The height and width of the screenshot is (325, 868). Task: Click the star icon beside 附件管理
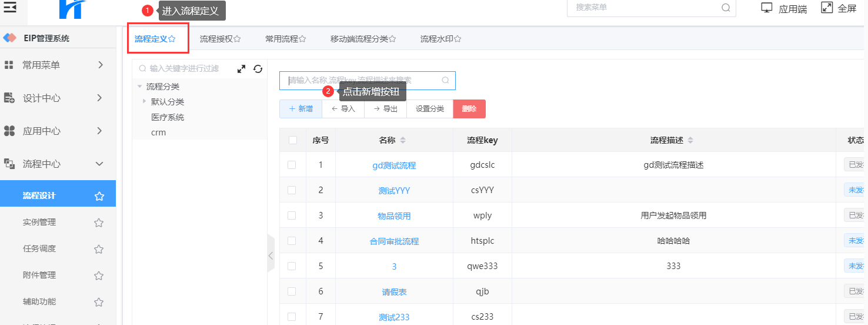[x=99, y=276]
